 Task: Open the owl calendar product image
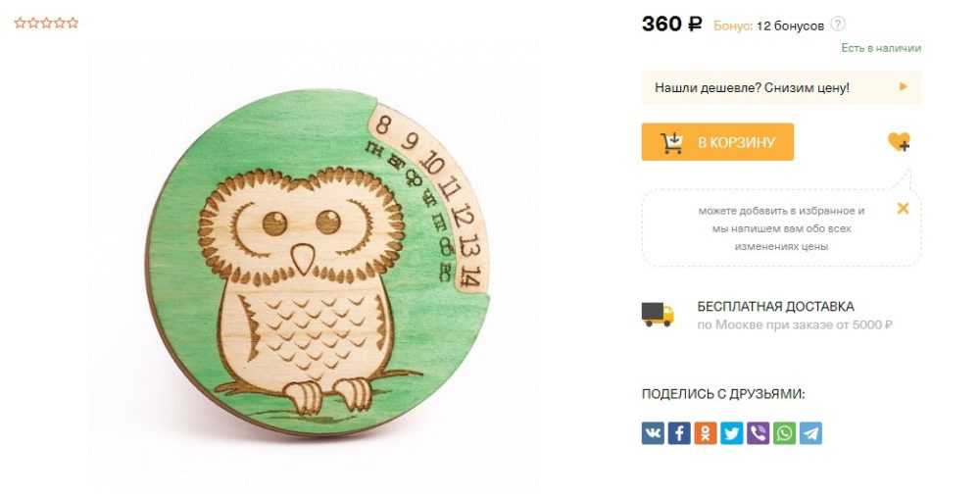coord(318,263)
